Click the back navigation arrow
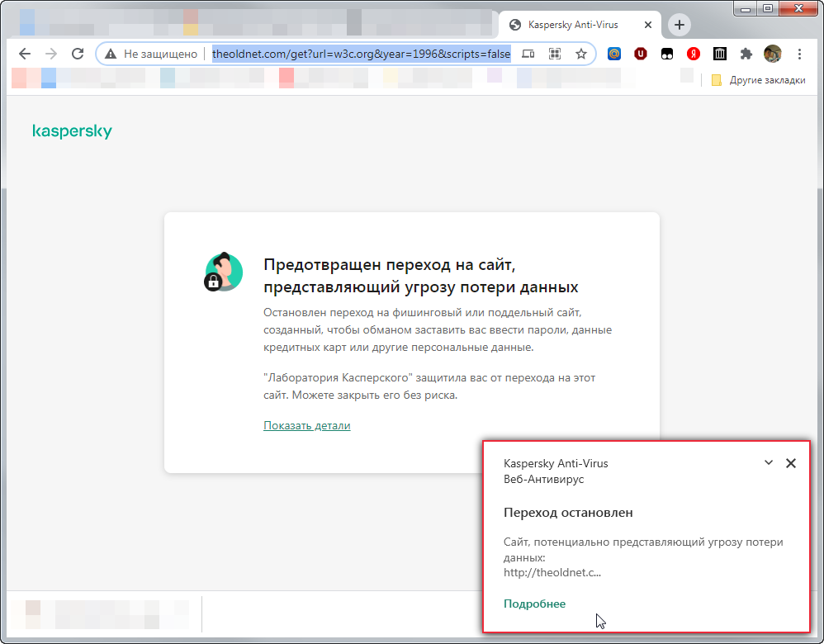 [x=24, y=53]
